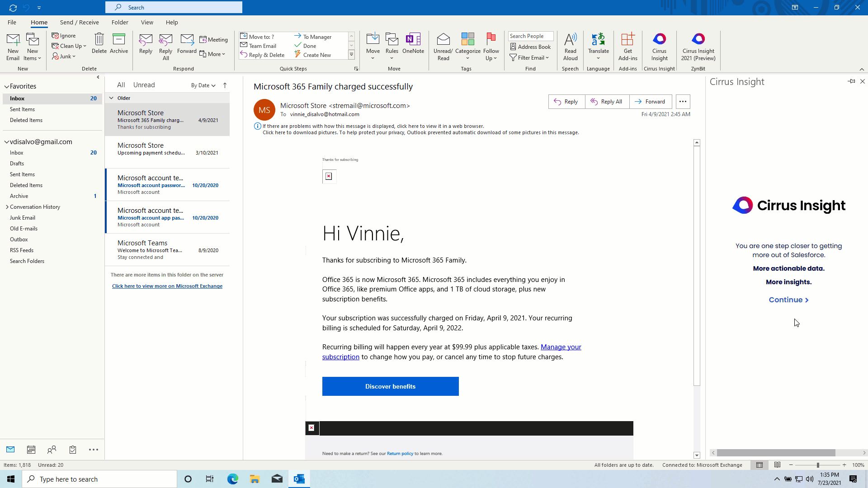Toggle Unread/Read status icon
Screen dimensions: 868x488
[x=443, y=39]
